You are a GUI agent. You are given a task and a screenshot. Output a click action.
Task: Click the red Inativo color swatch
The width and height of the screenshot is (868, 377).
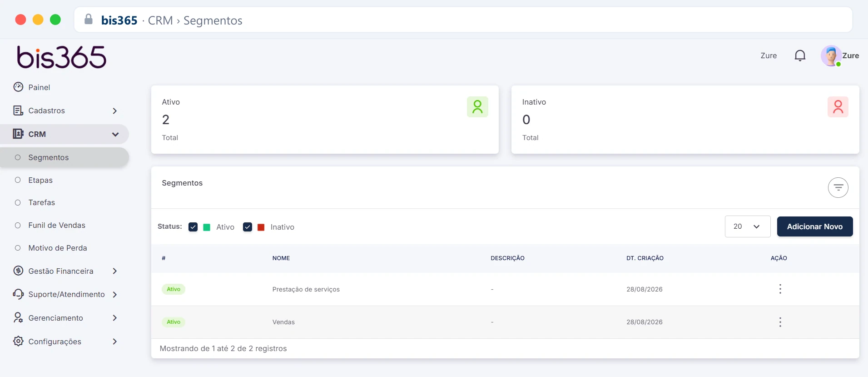(261, 227)
